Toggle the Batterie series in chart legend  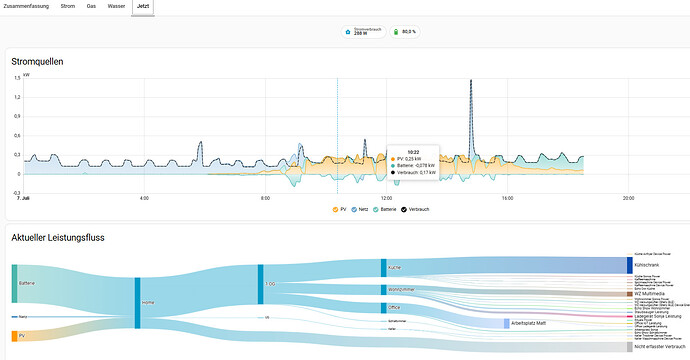(384, 209)
